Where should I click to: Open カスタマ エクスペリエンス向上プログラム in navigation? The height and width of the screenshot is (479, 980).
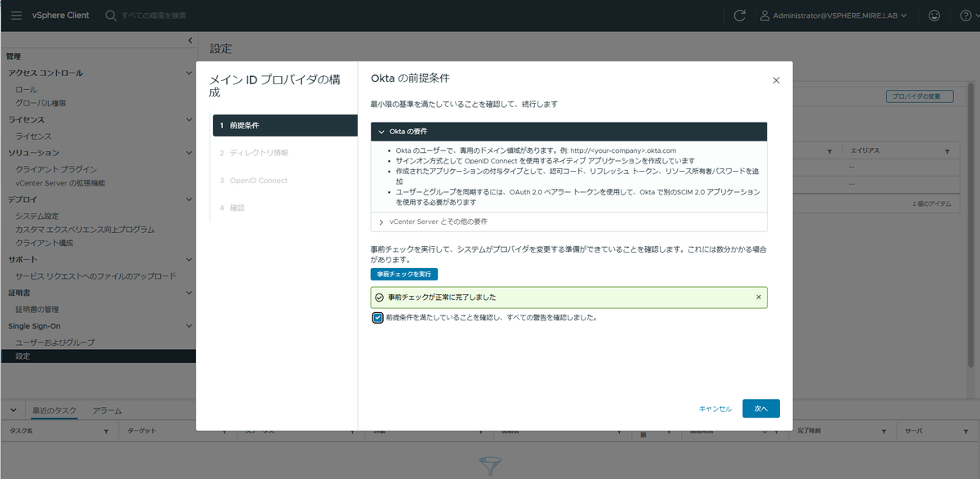click(85, 230)
